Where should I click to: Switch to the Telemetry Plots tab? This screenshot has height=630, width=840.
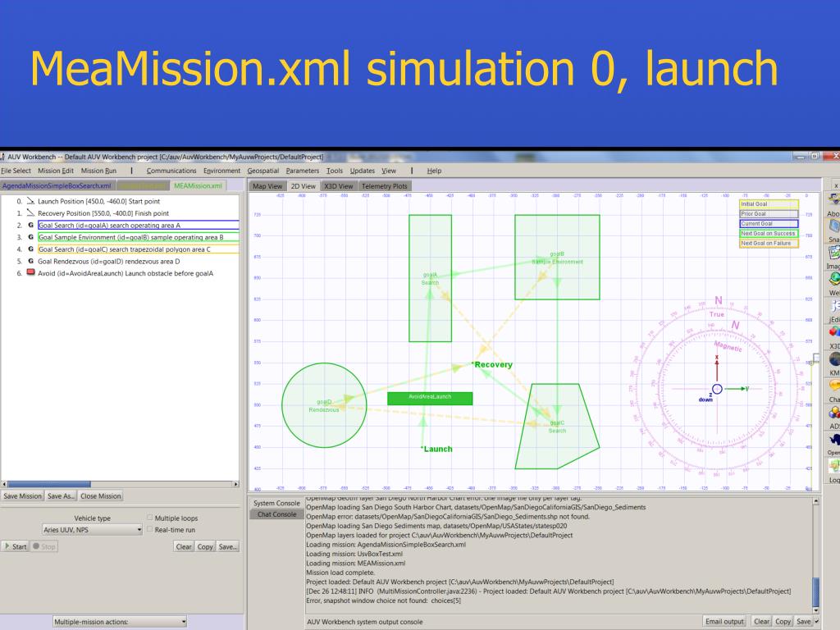[x=384, y=186]
